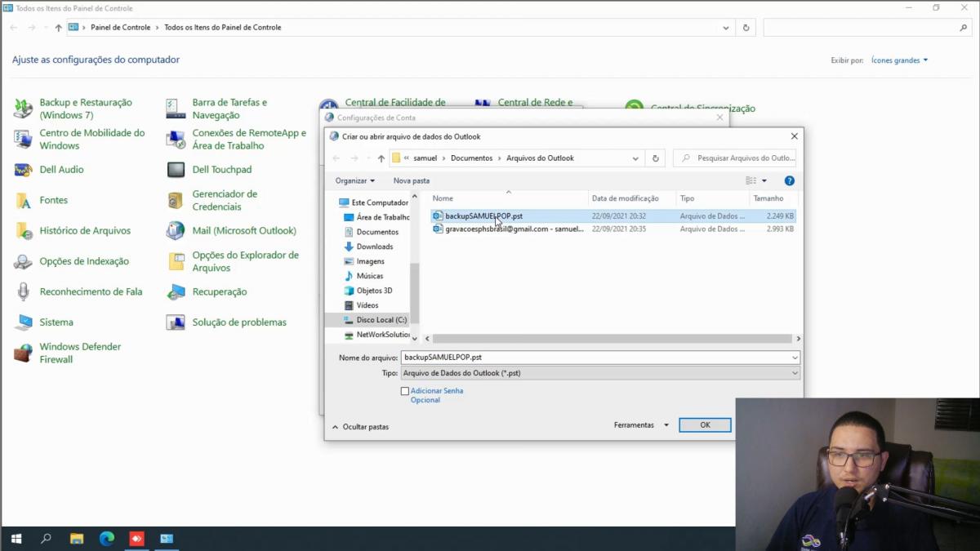Open the Ferramentas dropdown
Screen dimensions: 980x551
641,425
